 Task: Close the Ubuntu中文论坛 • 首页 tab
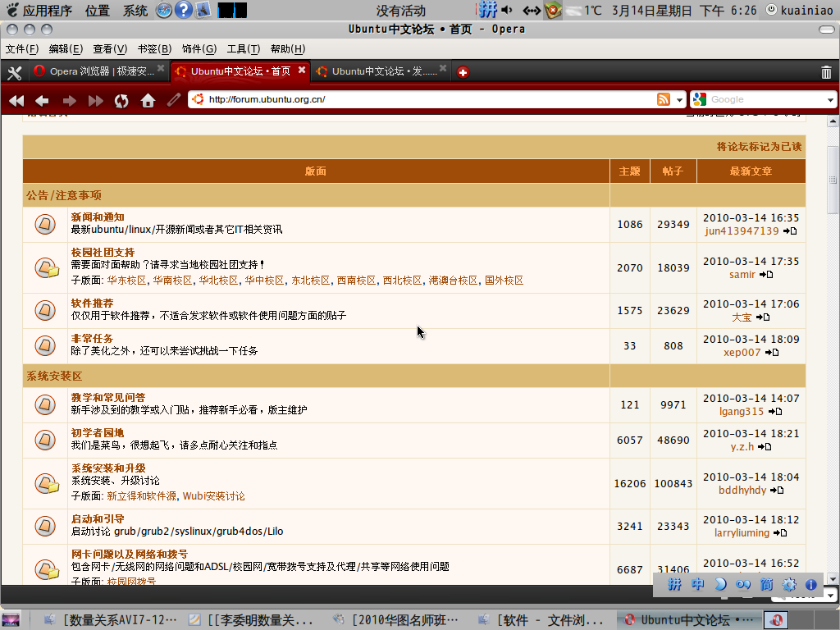(302, 70)
